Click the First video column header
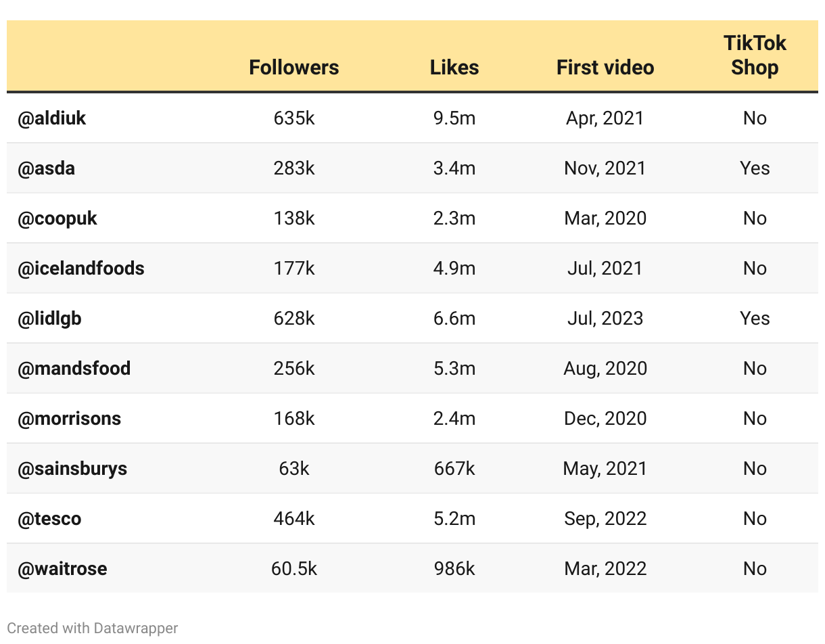 click(605, 68)
